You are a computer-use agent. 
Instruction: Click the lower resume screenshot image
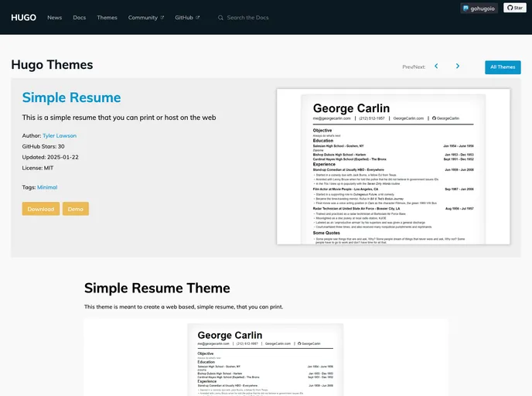(266, 359)
